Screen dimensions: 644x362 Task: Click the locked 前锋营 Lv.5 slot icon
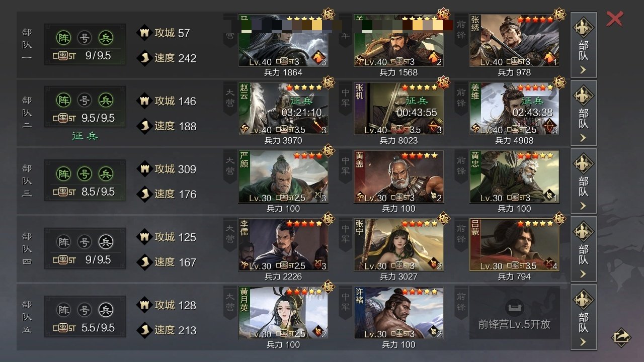514,307
